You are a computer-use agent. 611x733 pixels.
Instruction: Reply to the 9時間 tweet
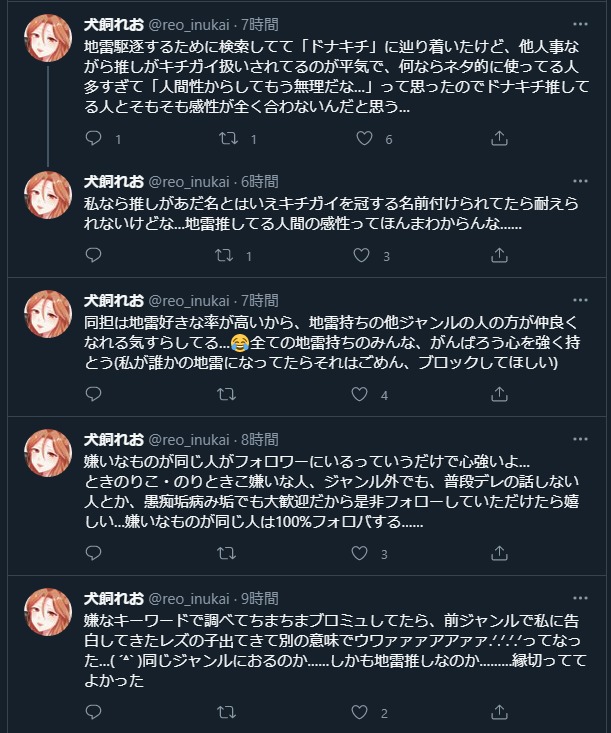[93, 713]
